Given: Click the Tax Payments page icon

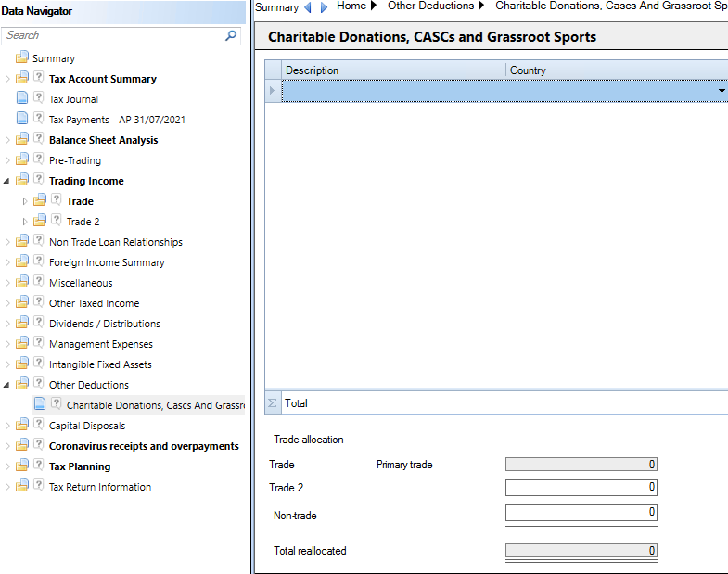Looking at the screenshot, I should [22, 119].
